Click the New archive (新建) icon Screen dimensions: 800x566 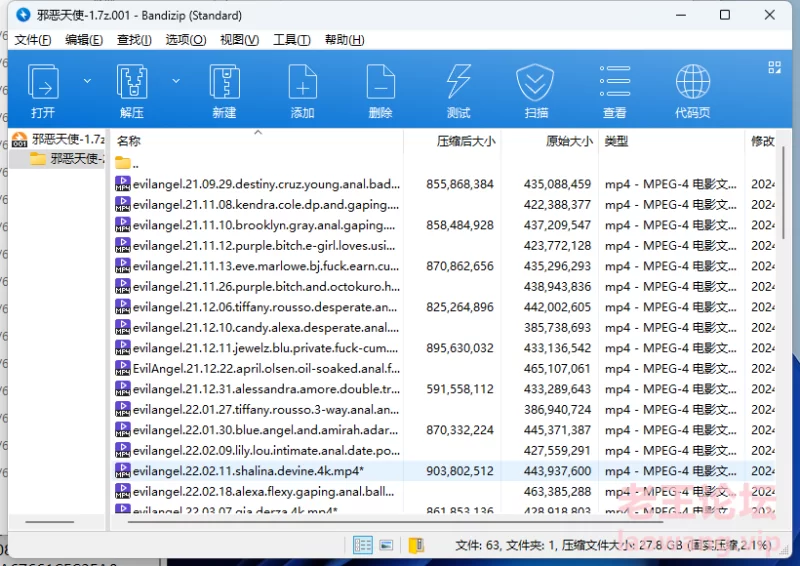(224, 82)
